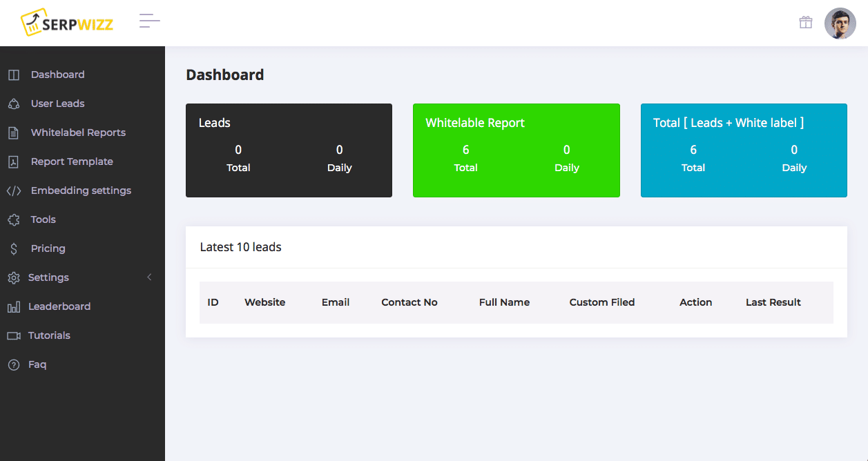
Task: Click the Settings gear icon
Action: click(14, 277)
